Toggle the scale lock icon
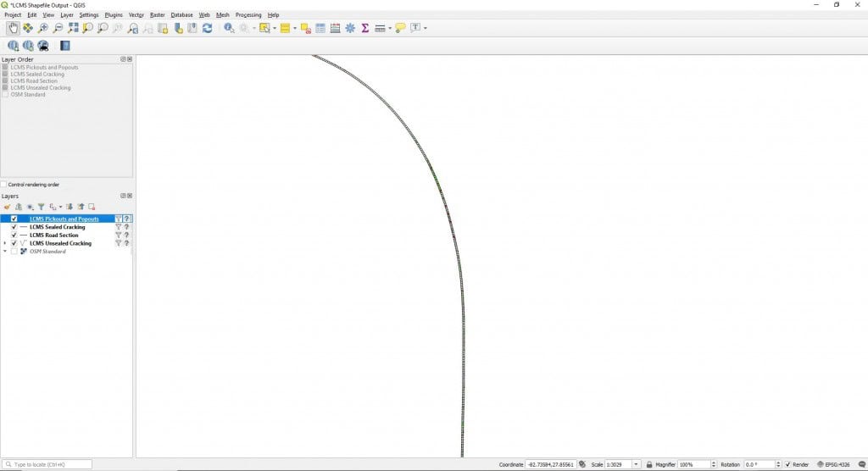Screen dimensions: 868x471 (x=649, y=464)
